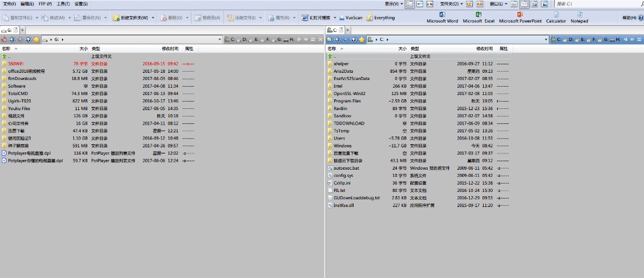Expand dropdown arrow beside 删除(D)
Screen dimensions: 644x278
[187, 18]
